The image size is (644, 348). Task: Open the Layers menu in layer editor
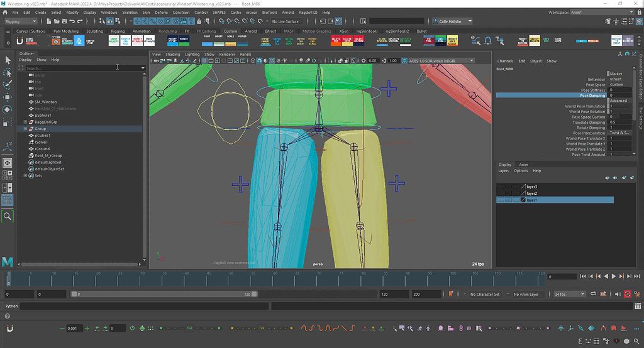(503, 171)
